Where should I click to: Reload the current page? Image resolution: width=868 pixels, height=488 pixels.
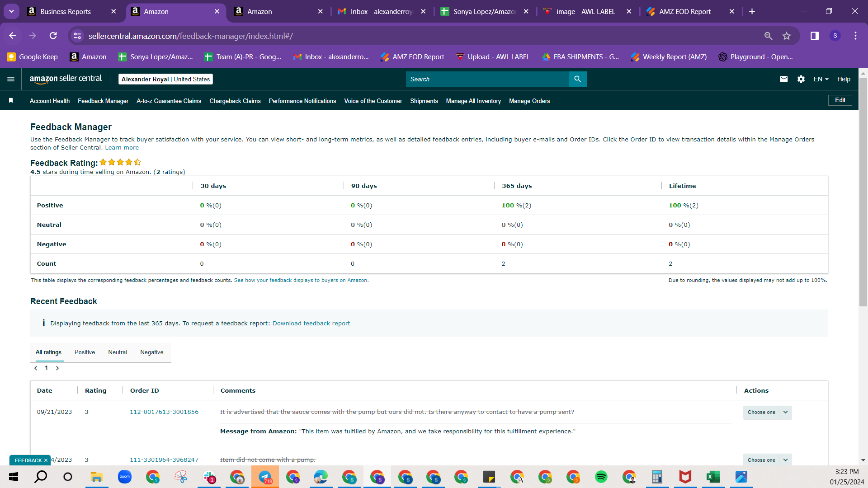tap(53, 36)
